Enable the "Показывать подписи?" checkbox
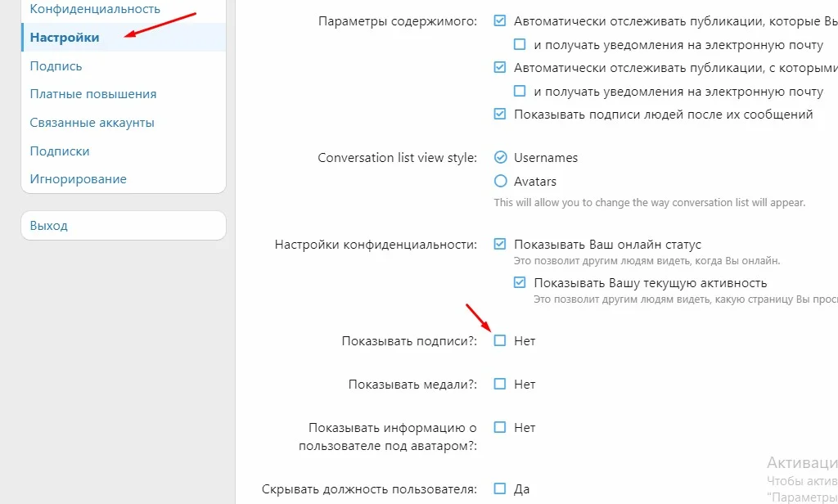838x504 pixels. point(500,340)
